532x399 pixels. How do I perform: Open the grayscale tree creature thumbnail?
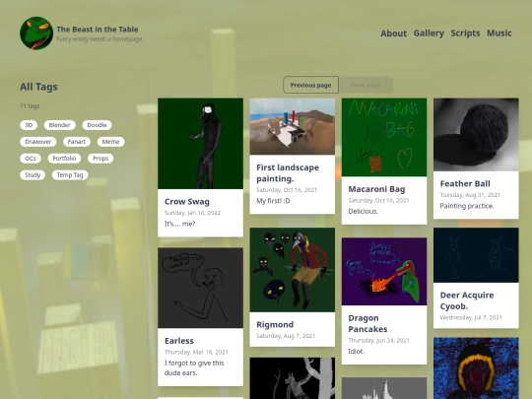[293, 378]
